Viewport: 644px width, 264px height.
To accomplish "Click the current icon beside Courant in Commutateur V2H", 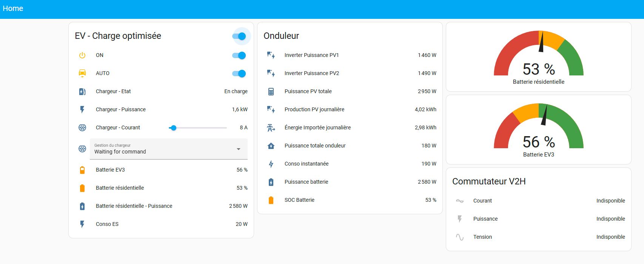I will pos(460,201).
